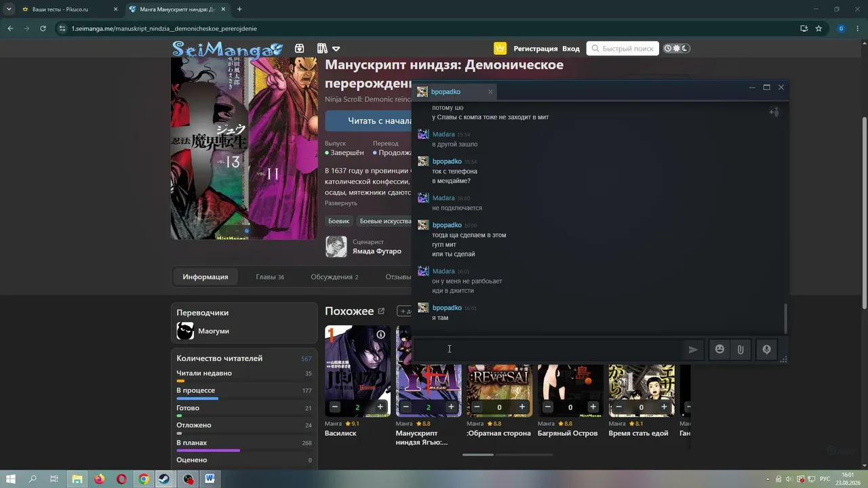Open the SeiManga logo home link

click(x=227, y=49)
